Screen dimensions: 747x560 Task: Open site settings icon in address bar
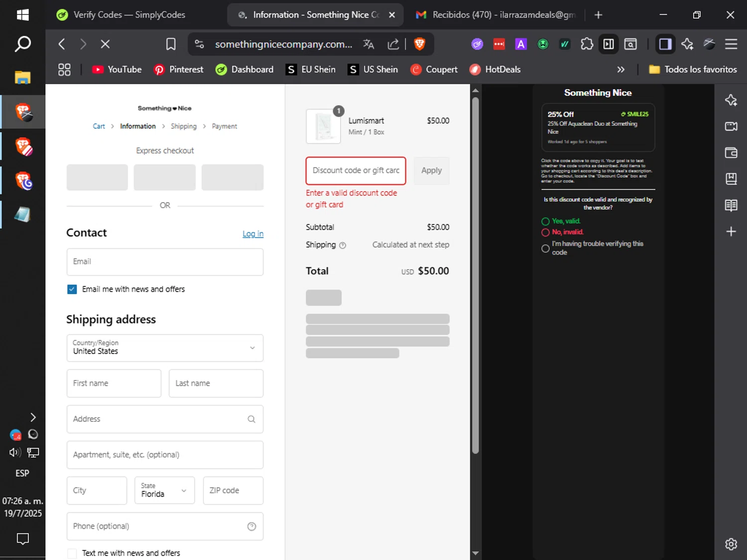tap(199, 44)
